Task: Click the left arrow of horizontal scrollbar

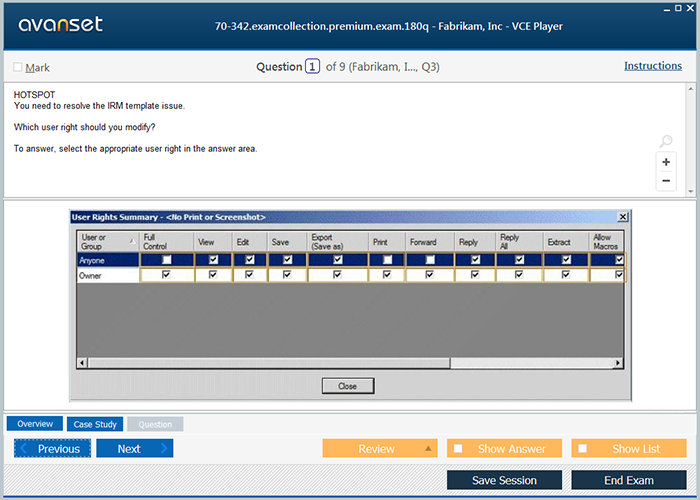Action: point(82,362)
